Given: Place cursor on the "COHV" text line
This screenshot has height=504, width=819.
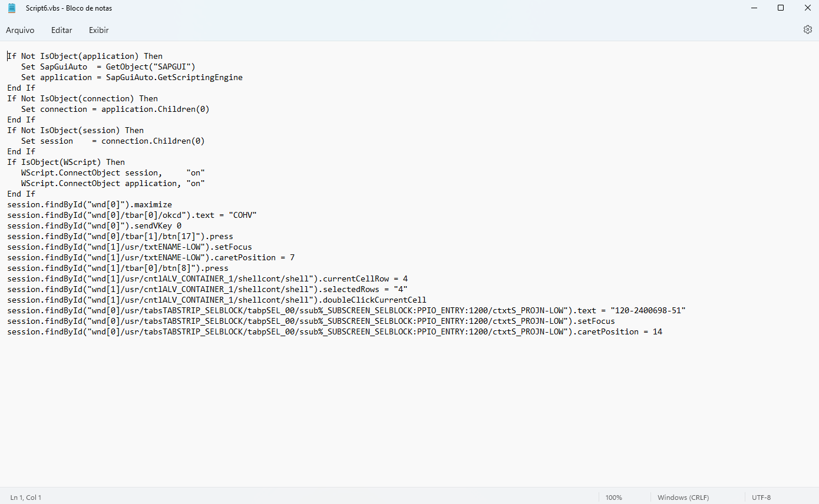Looking at the screenshot, I should coord(132,215).
